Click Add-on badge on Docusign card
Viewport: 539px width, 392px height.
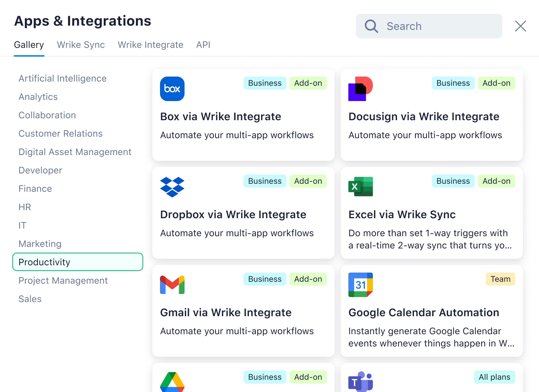tap(497, 83)
